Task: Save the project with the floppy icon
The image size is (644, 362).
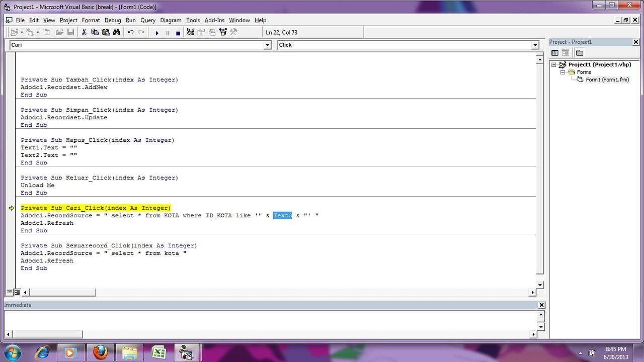Action: pos(70,32)
